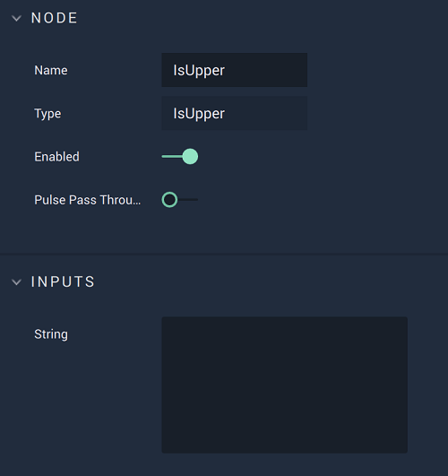The height and width of the screenshot is (476, 448).
Task: Click the INPUTS section header title
Action: pyautogui.click(x=63, y=281)
